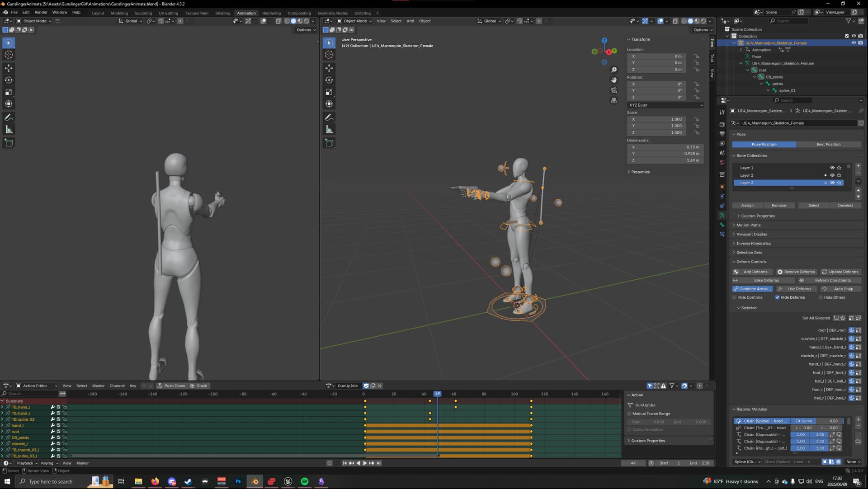Viewport: 868px width, 489px height.
Task: Activate the Annotate pencil tool in right viewport
Action: (329, 118)
